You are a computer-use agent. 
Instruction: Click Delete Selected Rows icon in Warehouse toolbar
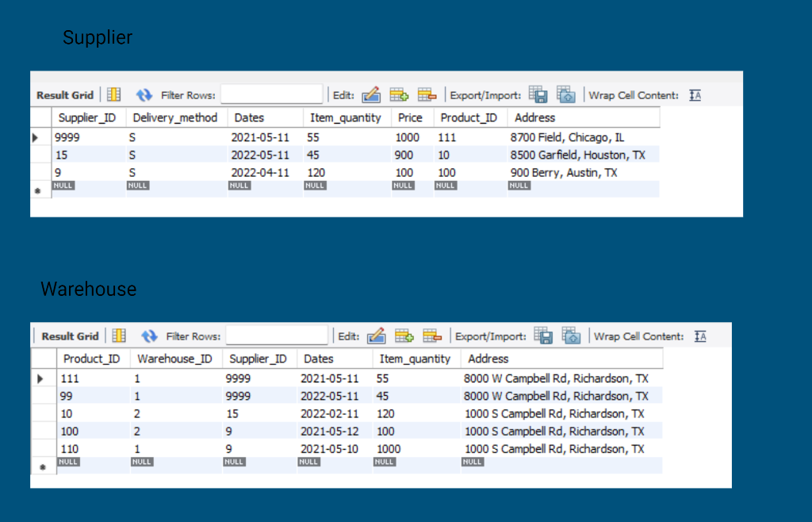(431, 336)
